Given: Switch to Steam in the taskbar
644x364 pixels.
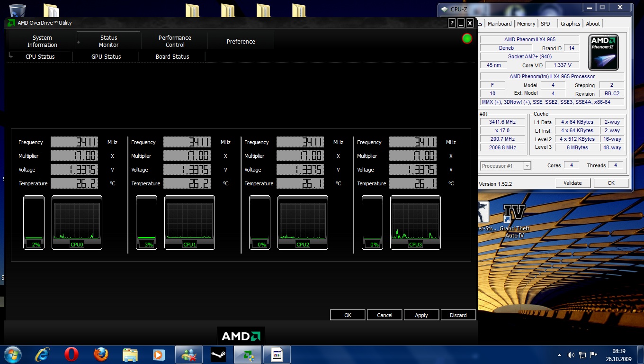Looking at the screenshot, I should (218, 355).
